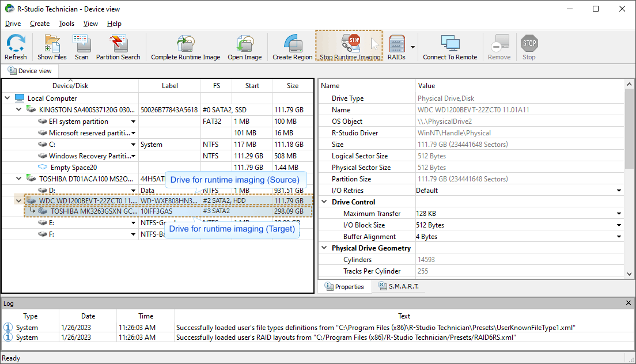Collapse the Physical Drive Geometry section
Image resolution: width=636 pixels, height=364 pixels.
pyautogui.click(x=324, y=248)
